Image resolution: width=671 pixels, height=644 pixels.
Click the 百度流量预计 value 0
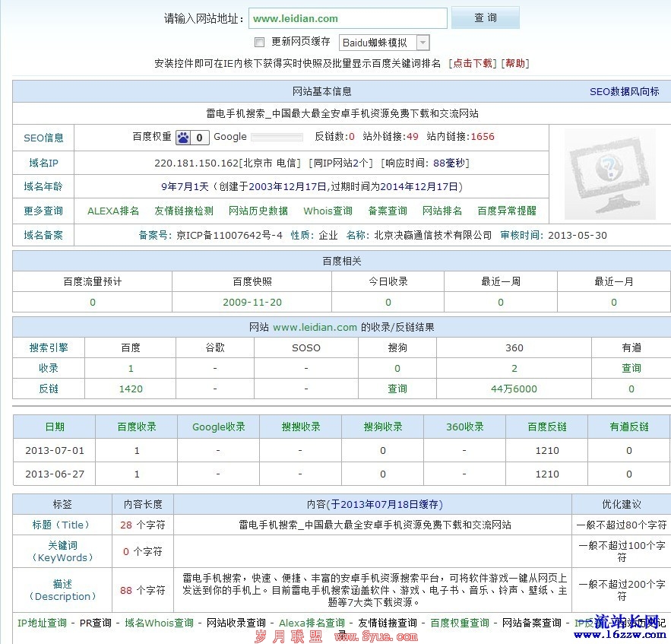coord(93,303)
